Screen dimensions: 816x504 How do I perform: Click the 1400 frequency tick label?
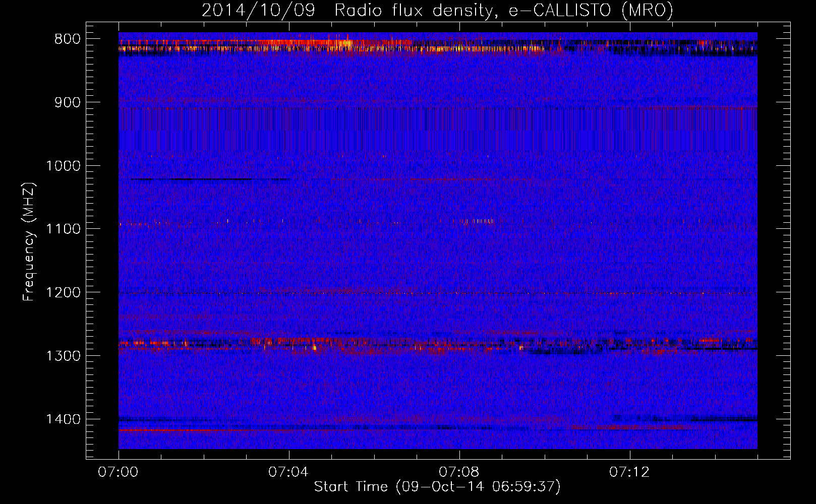[63, 419]
